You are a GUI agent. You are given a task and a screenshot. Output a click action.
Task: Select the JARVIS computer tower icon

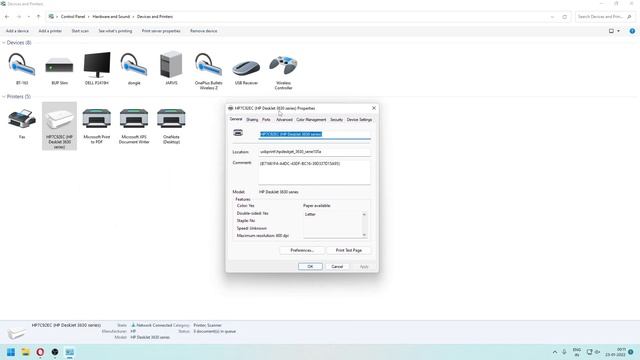[x=171, y=64]
